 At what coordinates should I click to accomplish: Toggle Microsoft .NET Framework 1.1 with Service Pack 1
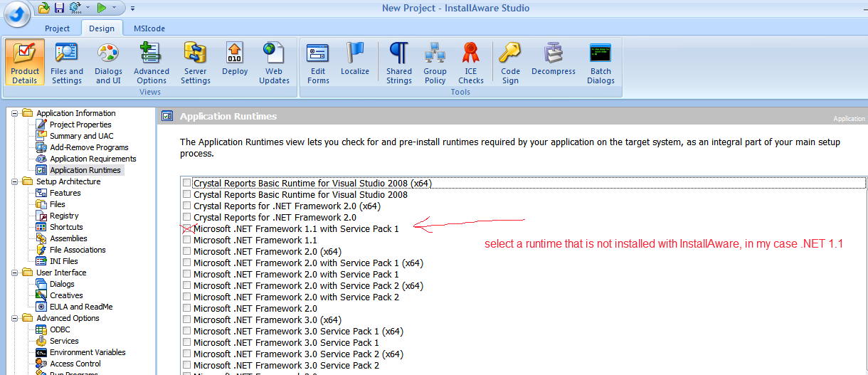(187, 228)
